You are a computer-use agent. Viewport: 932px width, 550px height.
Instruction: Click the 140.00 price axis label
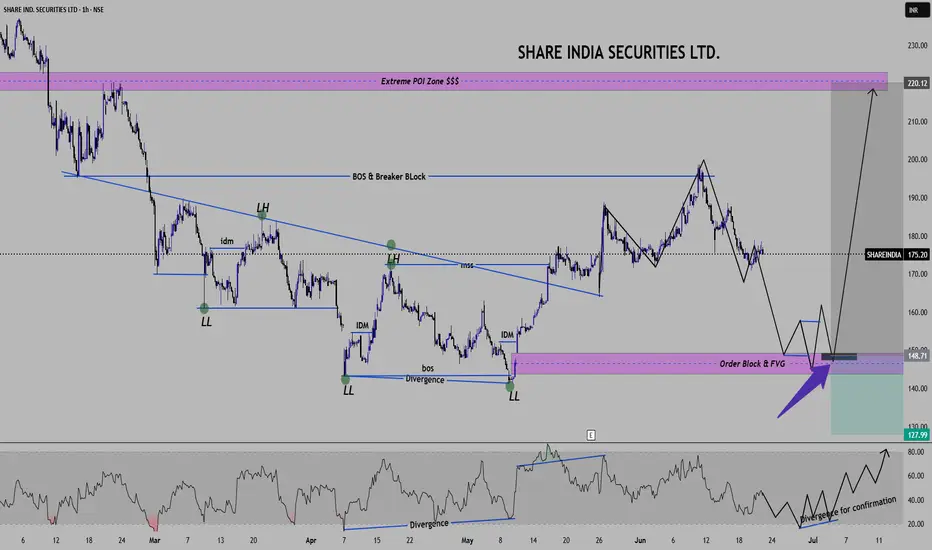click(917, 388)
